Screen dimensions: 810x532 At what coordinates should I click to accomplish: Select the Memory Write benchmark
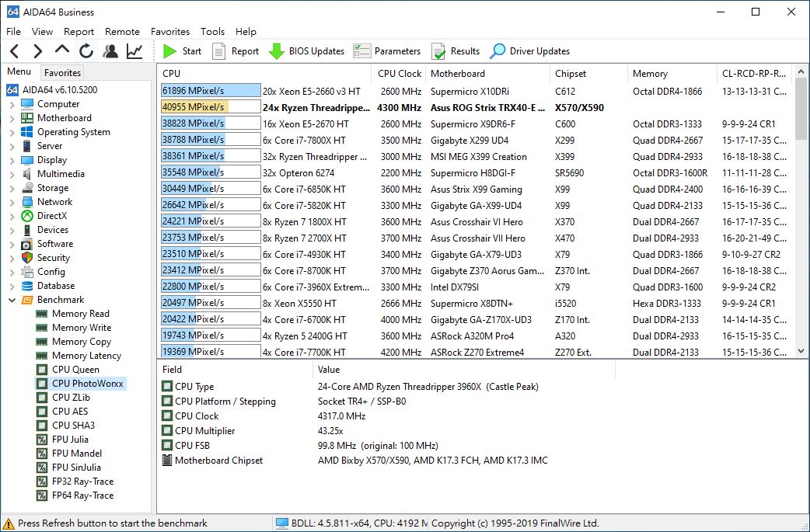click(73, 328)
